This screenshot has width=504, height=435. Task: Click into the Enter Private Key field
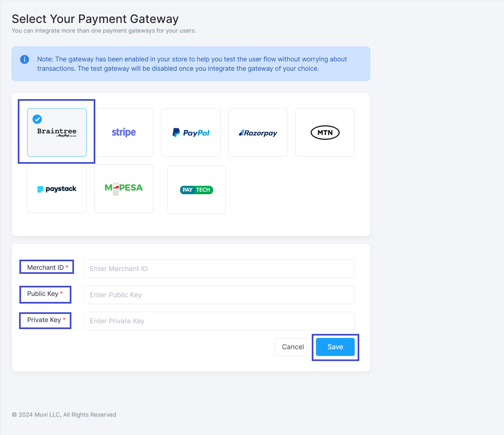[x=219, y=321]
